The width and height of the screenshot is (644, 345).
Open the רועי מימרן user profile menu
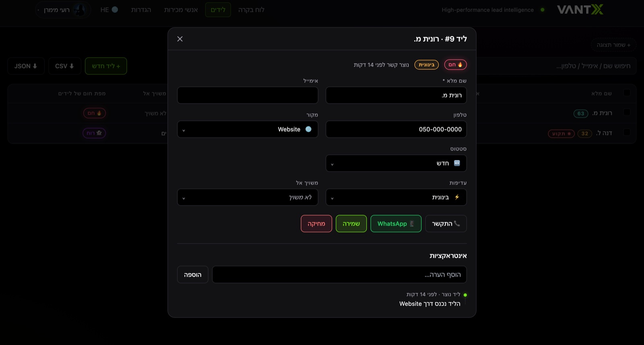(63, 10)
